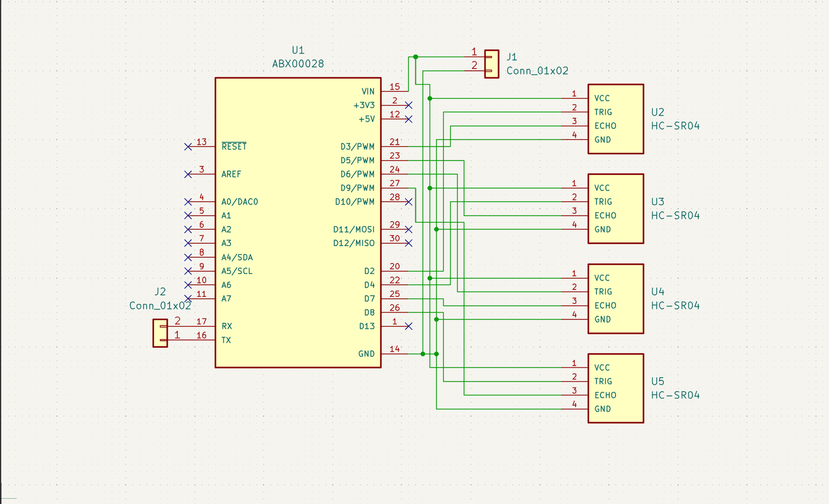Pick the U4 HC-SR04 sensor symbol
This screenshot has height=504, width=829.
point(616,299)
